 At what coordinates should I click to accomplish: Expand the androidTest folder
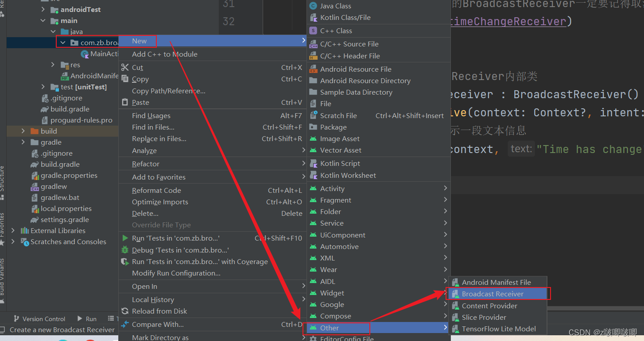(43, 9)
